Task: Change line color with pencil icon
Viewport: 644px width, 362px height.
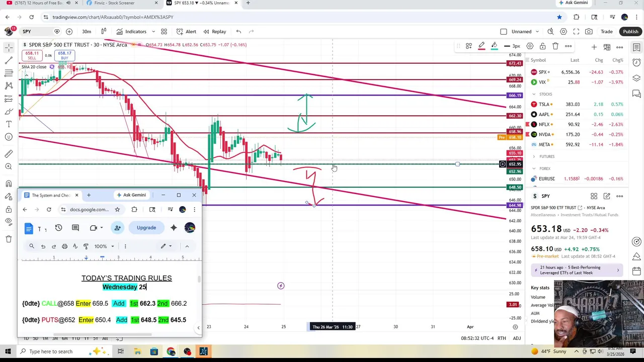Action: 481,46
